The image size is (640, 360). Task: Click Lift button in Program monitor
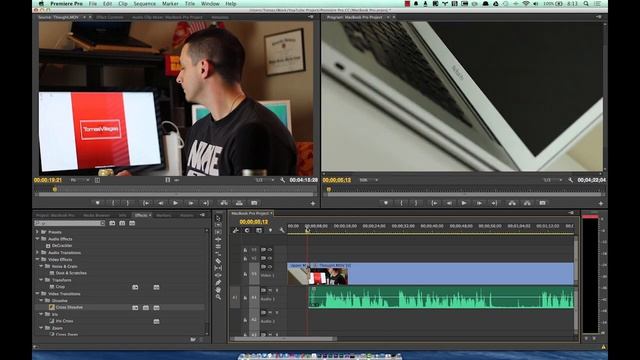click(x=512, y=203)
